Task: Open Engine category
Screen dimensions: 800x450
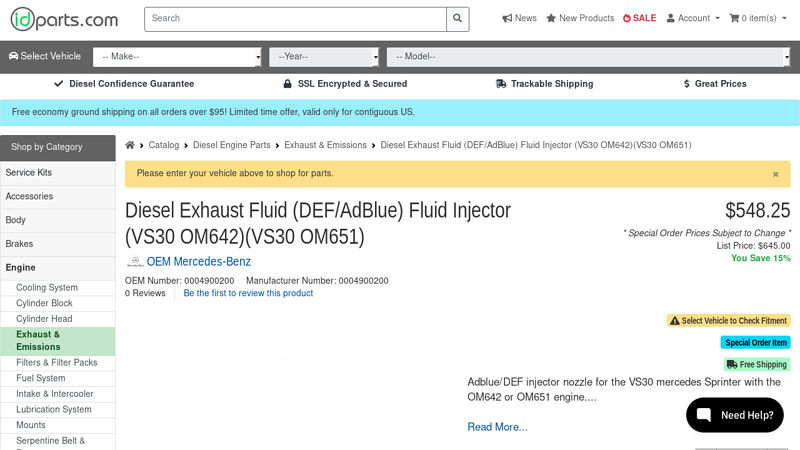Action: [58, 268]
